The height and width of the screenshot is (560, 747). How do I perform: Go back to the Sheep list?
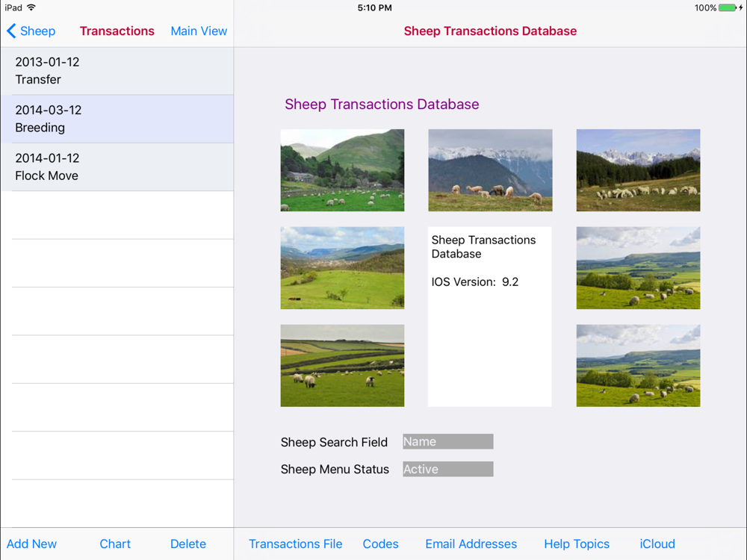click(x=31, y=31)
